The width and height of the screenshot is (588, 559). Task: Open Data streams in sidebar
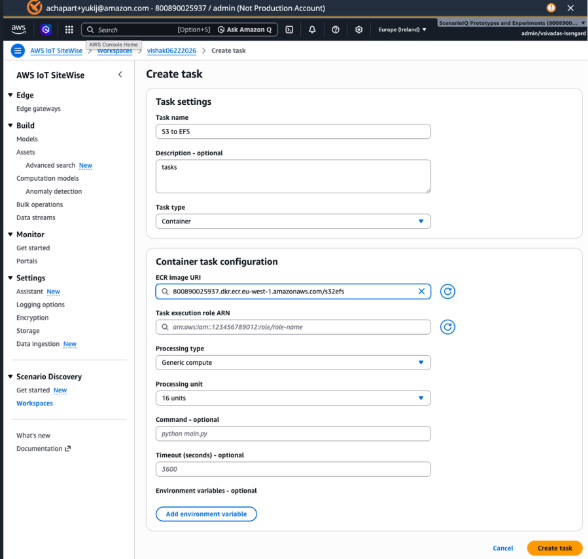(x=36, y=218)
